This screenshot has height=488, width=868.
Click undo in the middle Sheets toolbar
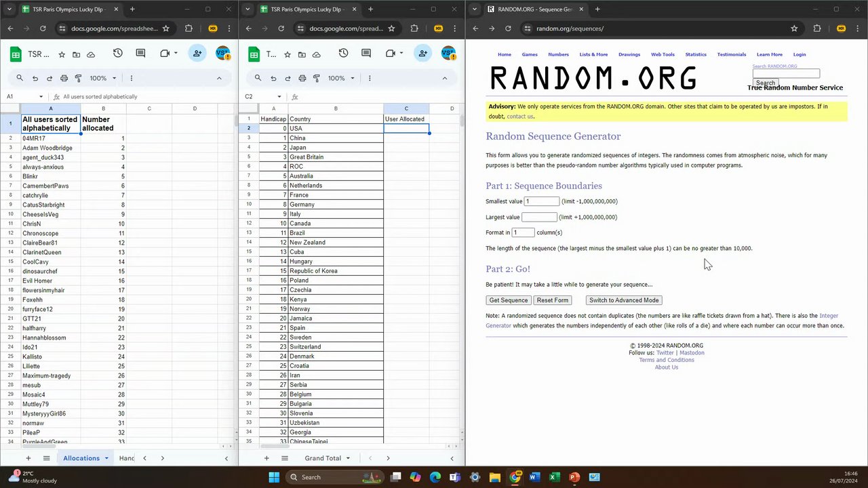pos(273,78)
